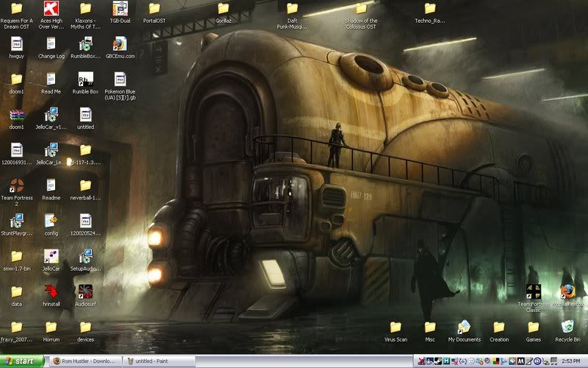Image resolution: width=588 pixels, height=368 pixels.
Task: Select the Team Fortress Classic icon
Action: 533,291
